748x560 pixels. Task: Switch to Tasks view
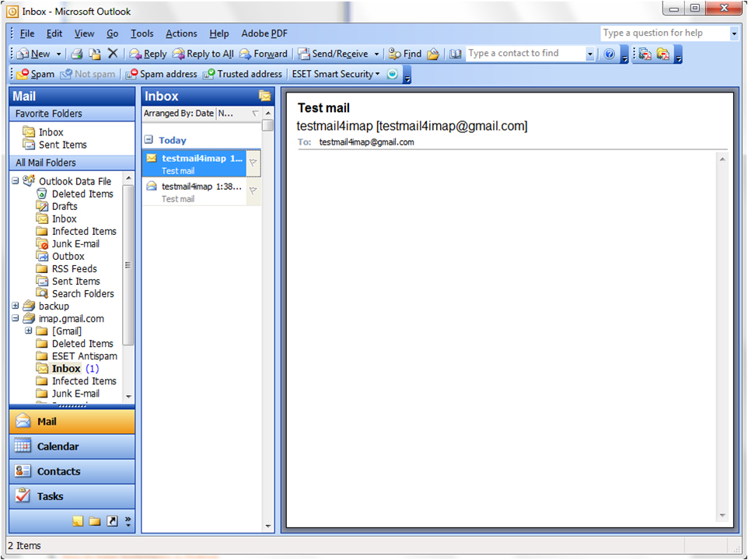(x=72, y=496)
